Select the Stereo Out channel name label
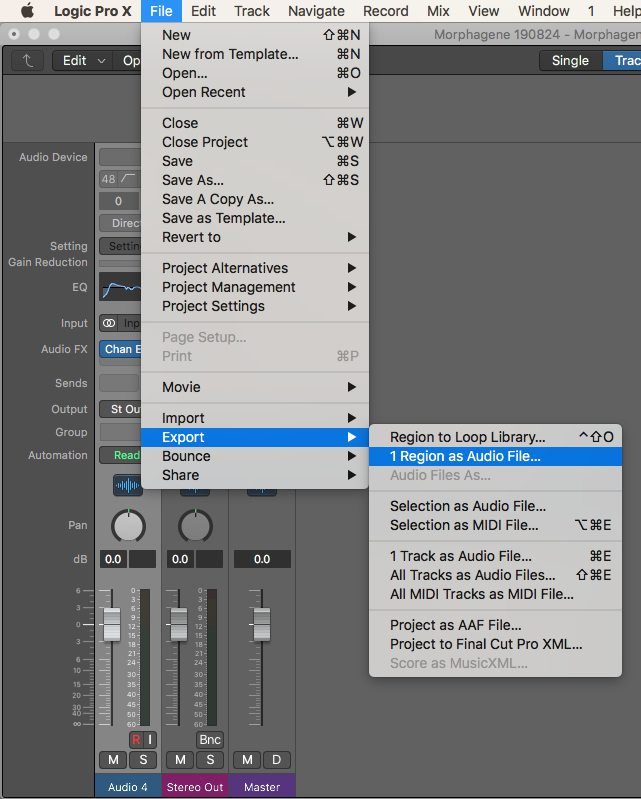The height and width of the screenshot is (799, 641). pyautogui.click(x=195, y=787)
